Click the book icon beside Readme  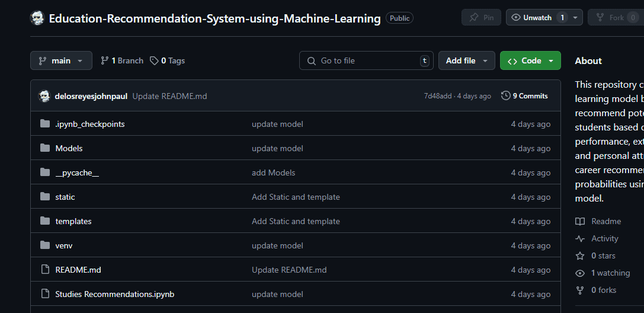[580, 221]
